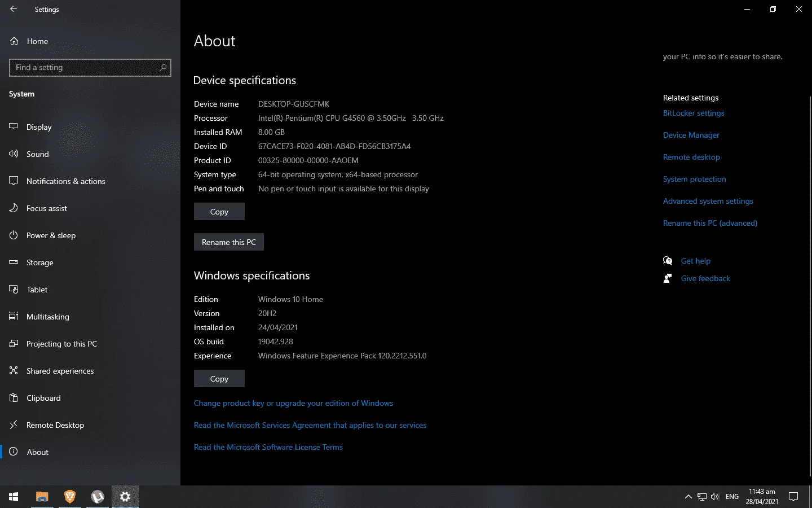Select the Clipboard menu label
The image size is (812, 508).
pyautogui.click(x=43, y=398)
